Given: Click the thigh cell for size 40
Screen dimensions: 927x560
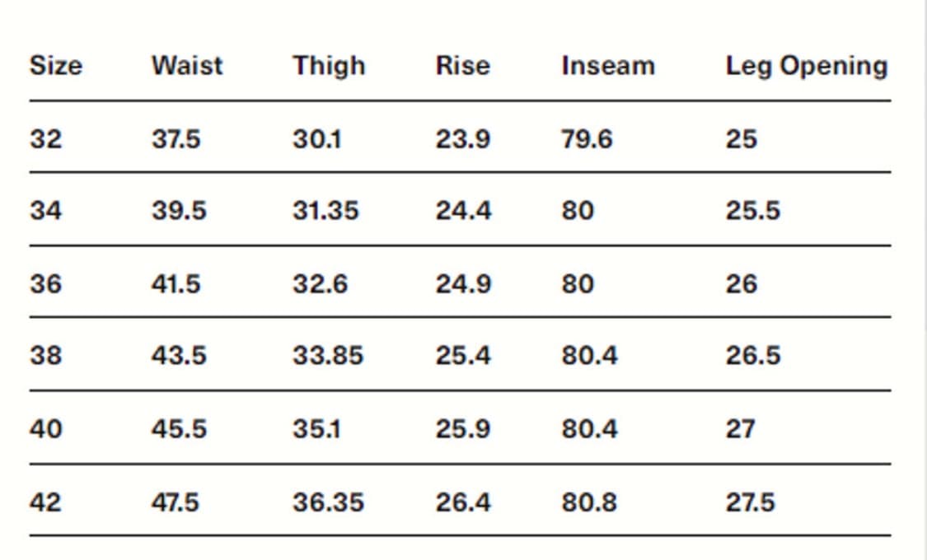Looking at the screenshot, I should point(316,430).
